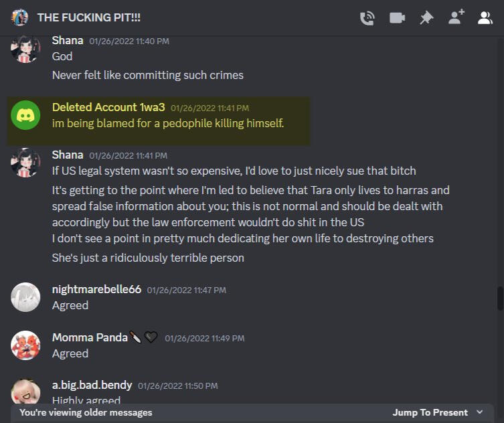Toggle the member list
The height and width of the screenshot is (423, 504).
(485, 18)
